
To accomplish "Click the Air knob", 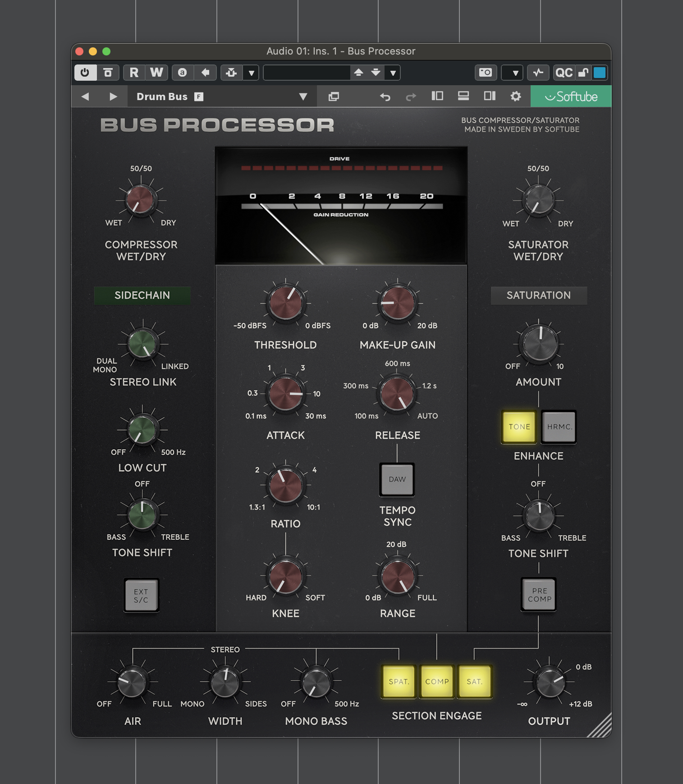I will [x=132, y=682].
